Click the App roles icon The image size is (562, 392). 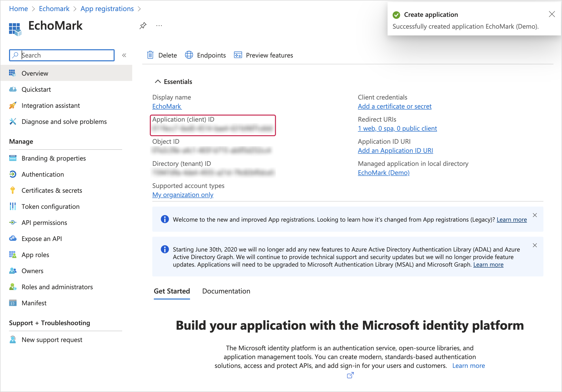13,255
